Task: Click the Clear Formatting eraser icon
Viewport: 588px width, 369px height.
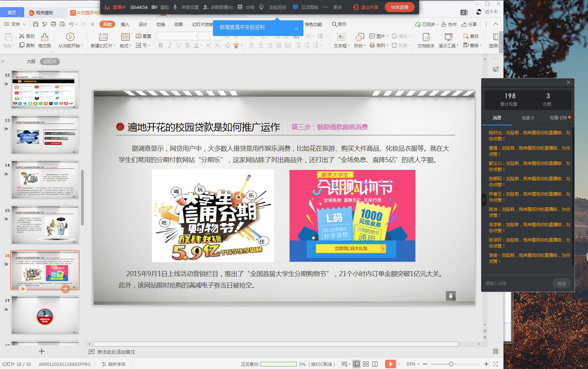Action: coord(227,45)
